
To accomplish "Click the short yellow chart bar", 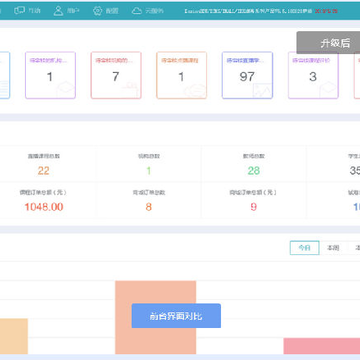I will click(14, 336).
